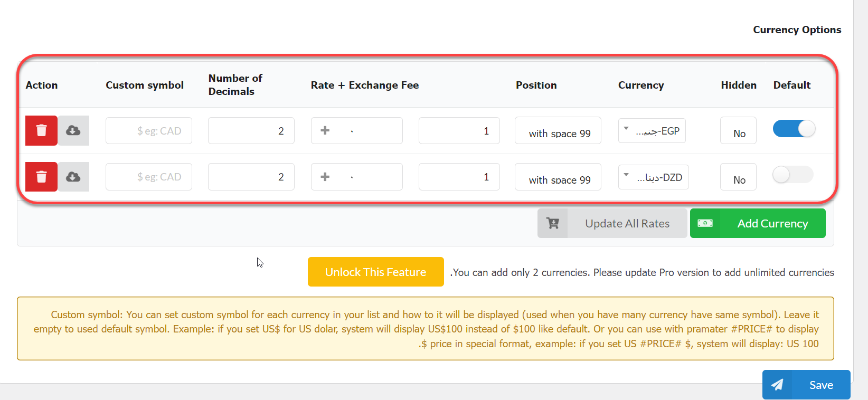Viewport: 868px width, 400px height.
Task: Click shopping cart icon beside Update All Rates
Action: (x=553, y=223)
